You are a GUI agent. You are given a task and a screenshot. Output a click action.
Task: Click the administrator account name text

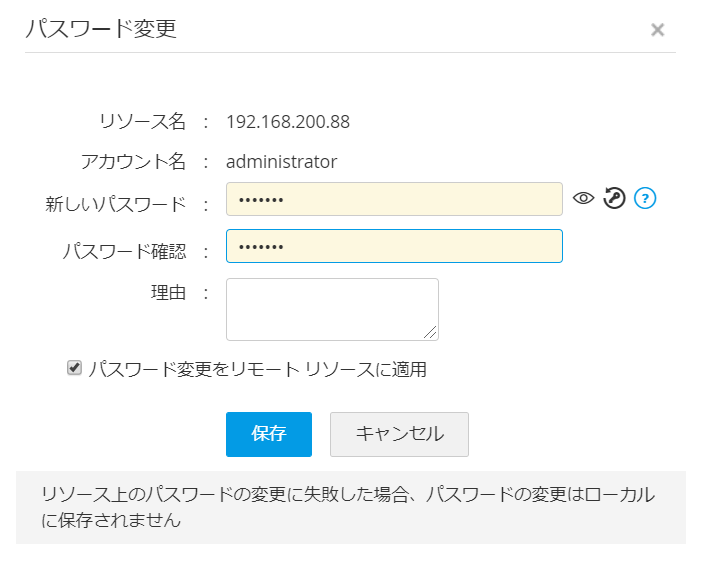click(282, 161)
